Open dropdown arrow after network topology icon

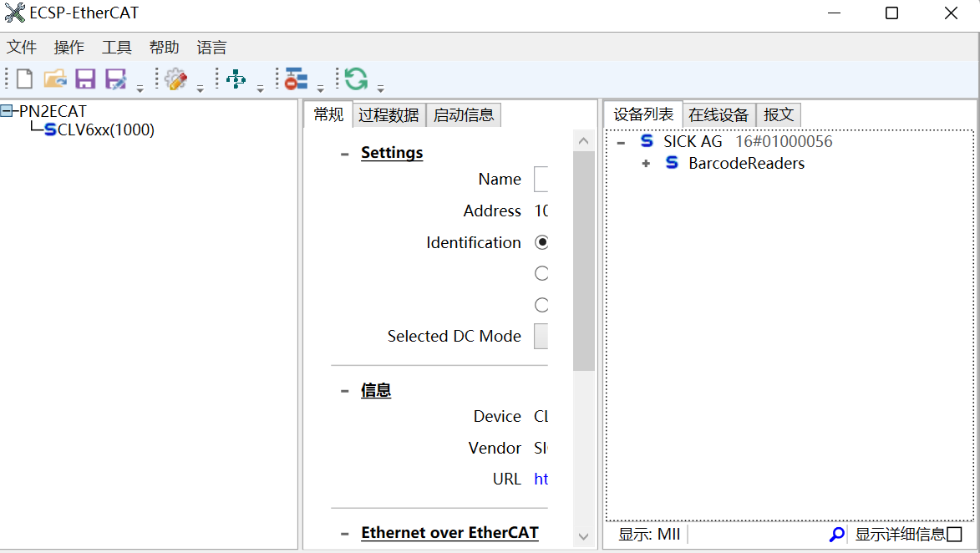[260, 88]
